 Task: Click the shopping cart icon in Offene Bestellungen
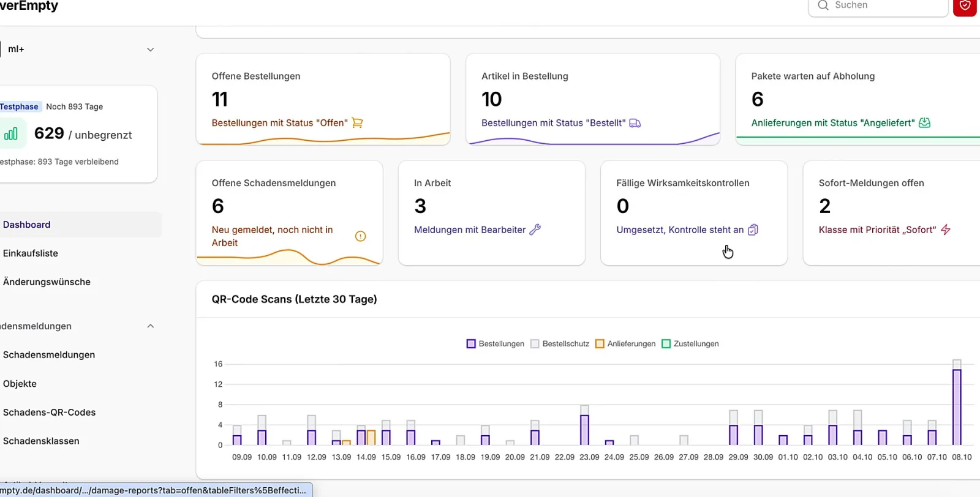pos(358,123)
